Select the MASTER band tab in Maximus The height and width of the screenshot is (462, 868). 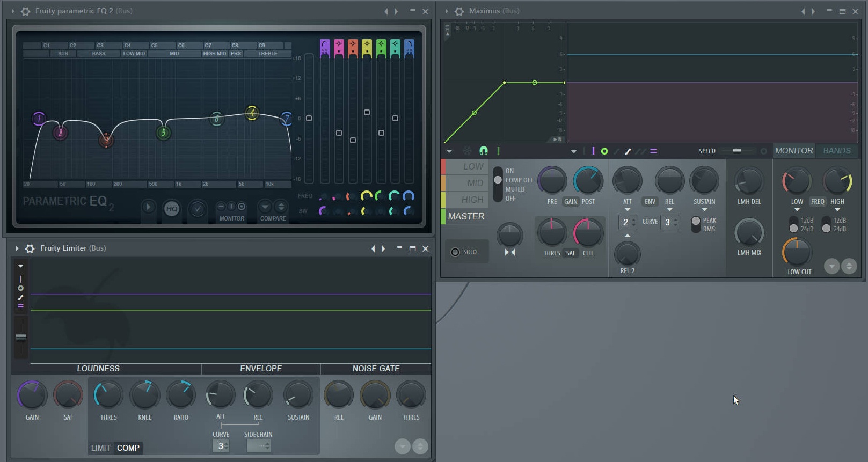[x=465, y=217]
